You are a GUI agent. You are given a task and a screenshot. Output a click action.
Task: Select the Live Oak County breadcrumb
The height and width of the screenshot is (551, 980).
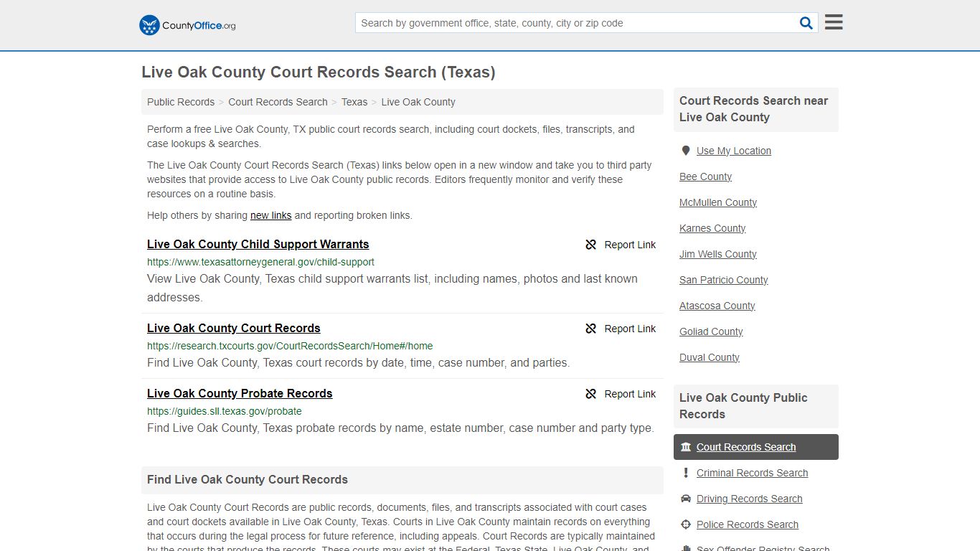coord(418,102)
